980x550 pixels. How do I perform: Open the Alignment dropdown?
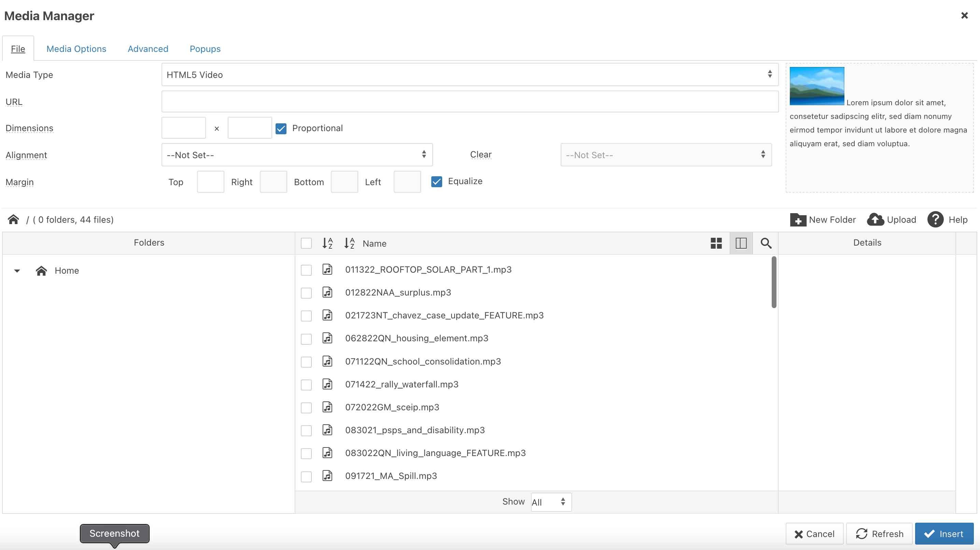point(297,155)
